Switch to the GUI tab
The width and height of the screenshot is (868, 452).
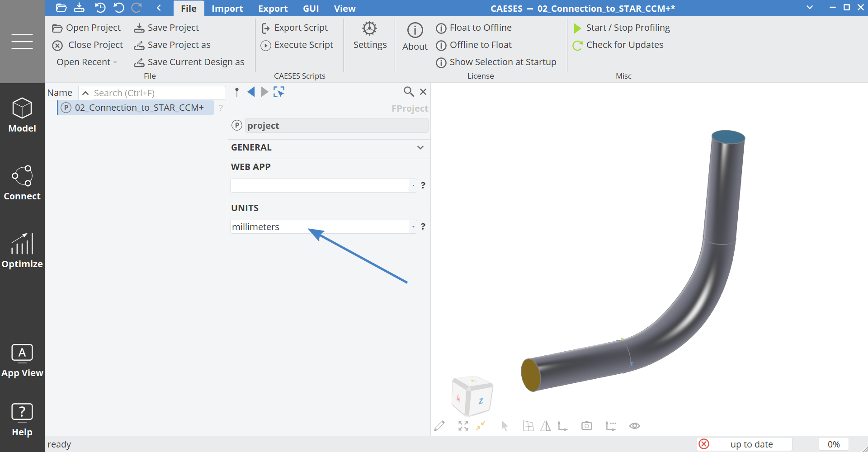click(311, 8)
